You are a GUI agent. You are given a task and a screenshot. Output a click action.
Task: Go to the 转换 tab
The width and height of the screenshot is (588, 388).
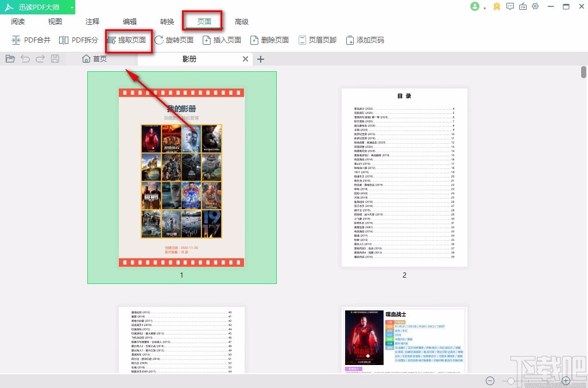pos(167,22)
